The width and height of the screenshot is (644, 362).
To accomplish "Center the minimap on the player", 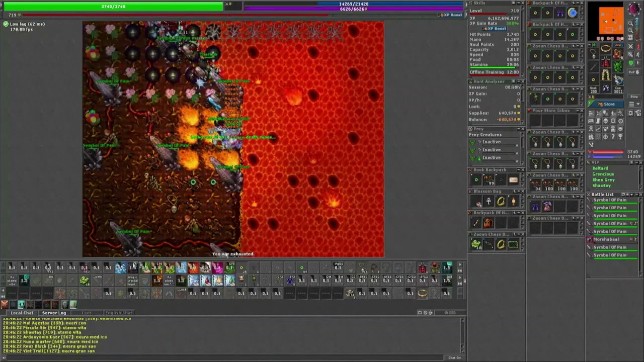I will 630,37.
